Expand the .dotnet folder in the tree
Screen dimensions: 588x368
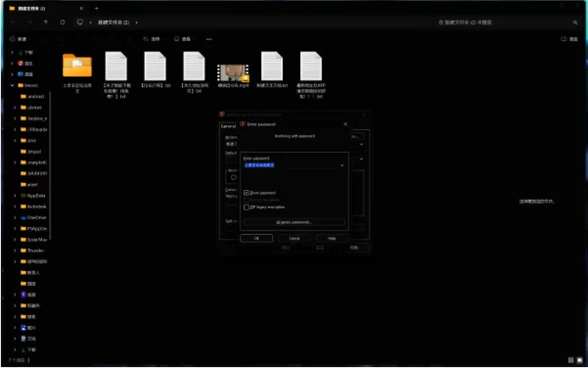15,108
